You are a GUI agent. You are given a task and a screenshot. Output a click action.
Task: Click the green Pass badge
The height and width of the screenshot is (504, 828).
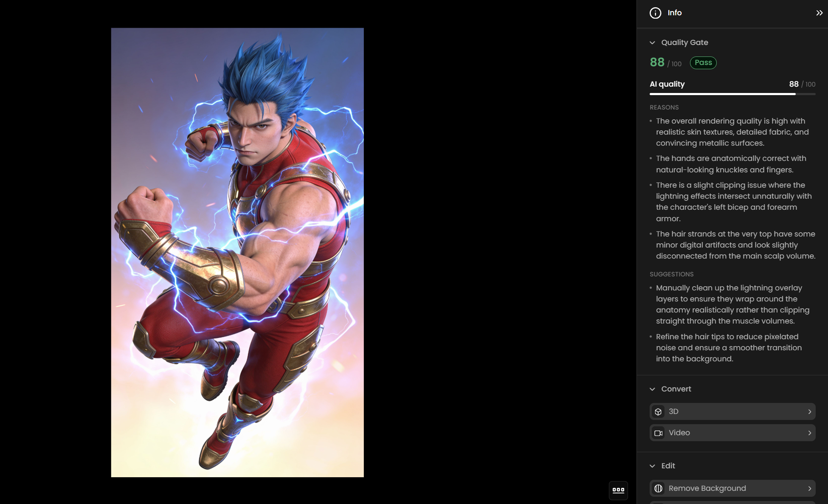[703, 62]
